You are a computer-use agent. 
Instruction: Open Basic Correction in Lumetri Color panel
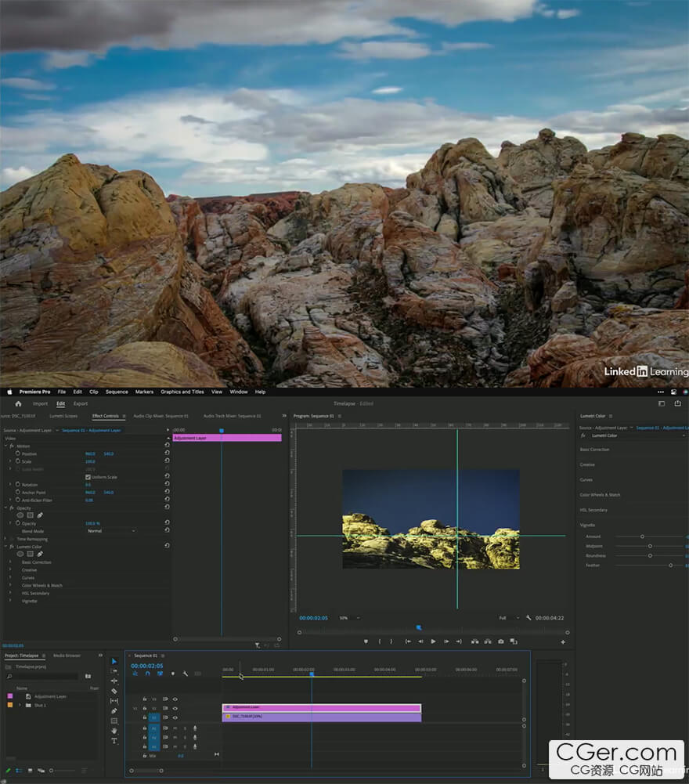click(x=594, y=450)
